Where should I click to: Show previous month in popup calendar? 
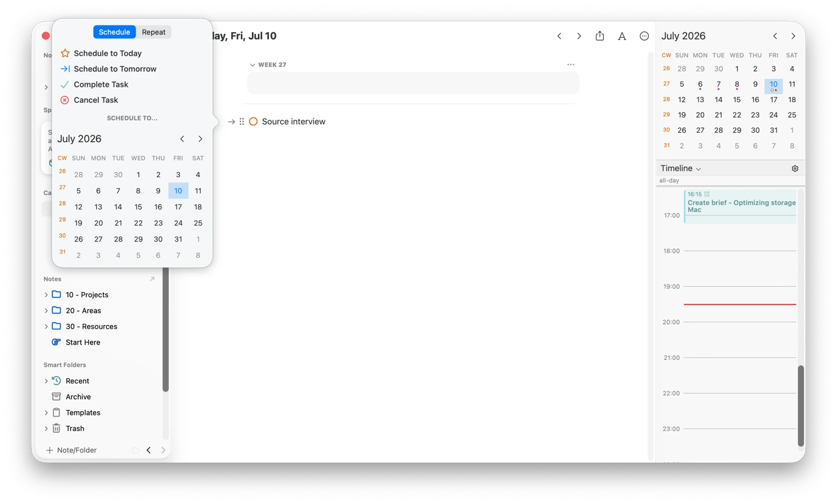click(182, 139)
